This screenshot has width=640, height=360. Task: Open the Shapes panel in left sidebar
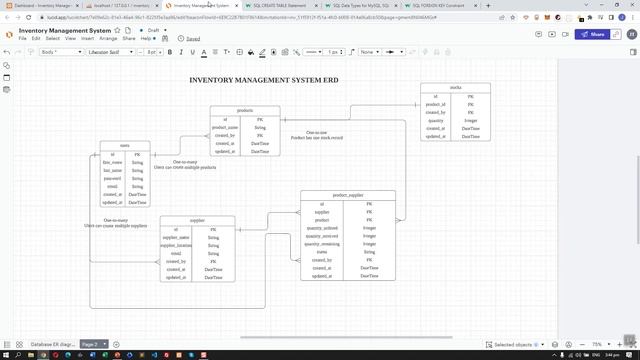pyautogui.click(x=7, y=65)
